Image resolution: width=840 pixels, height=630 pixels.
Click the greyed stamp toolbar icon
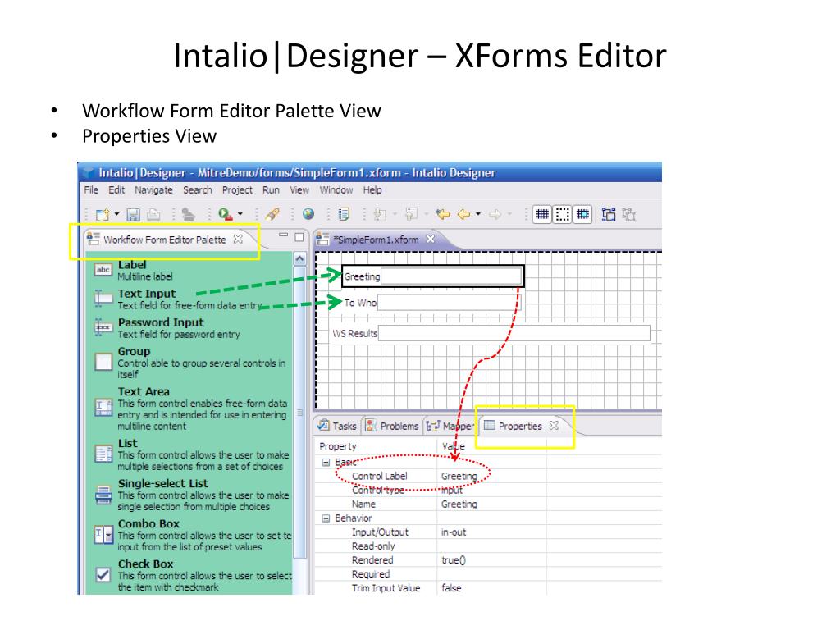[188, 215]
